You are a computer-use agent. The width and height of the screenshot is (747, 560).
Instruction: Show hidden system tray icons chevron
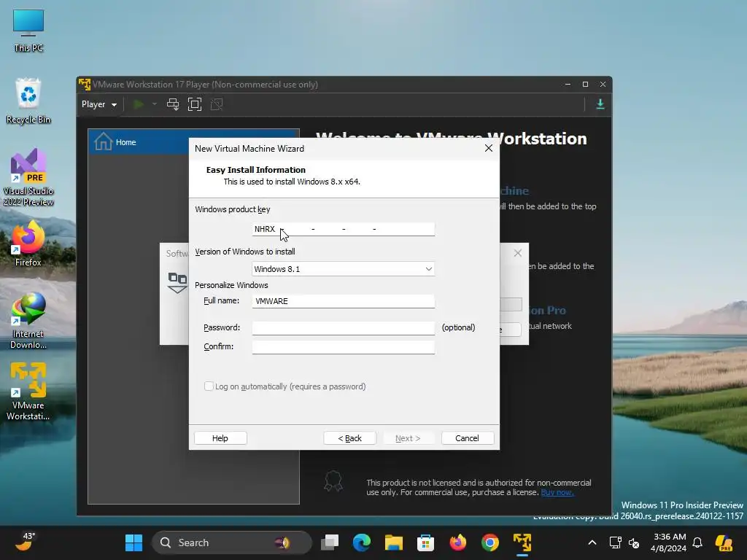click(592, 542)
